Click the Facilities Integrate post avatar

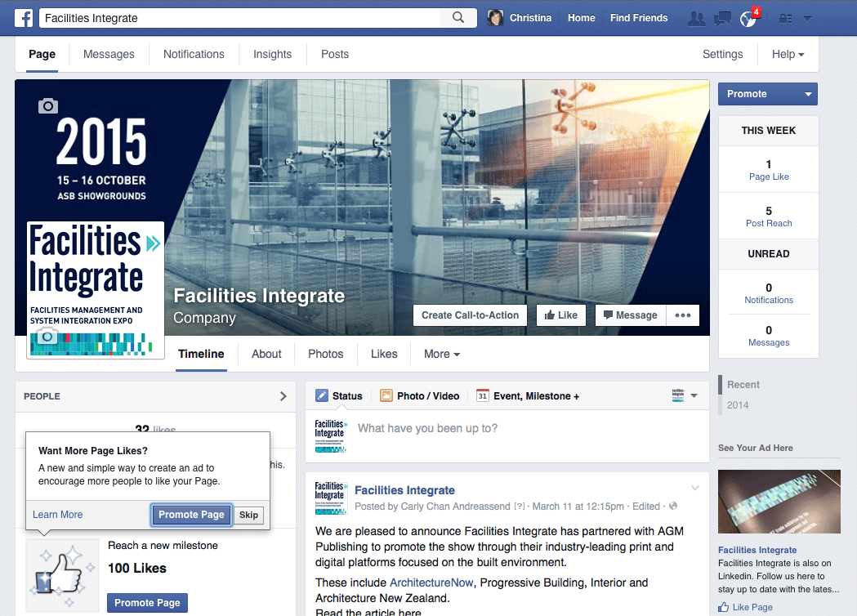point(331,498)
